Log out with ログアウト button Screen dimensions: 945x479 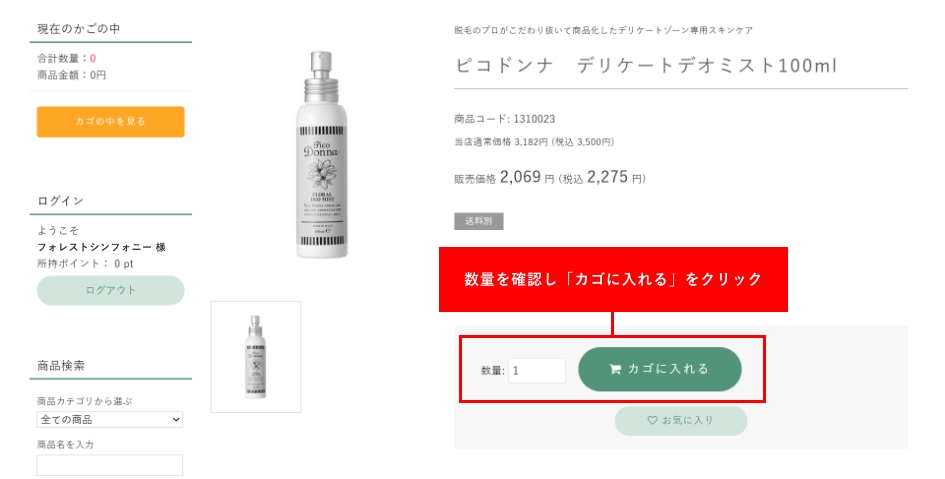point(110,290)
